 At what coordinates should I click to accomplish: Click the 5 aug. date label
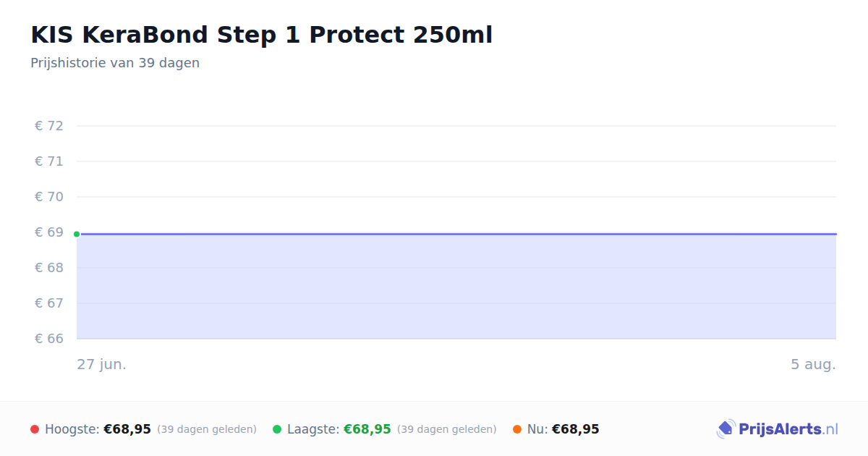point(813,364)
